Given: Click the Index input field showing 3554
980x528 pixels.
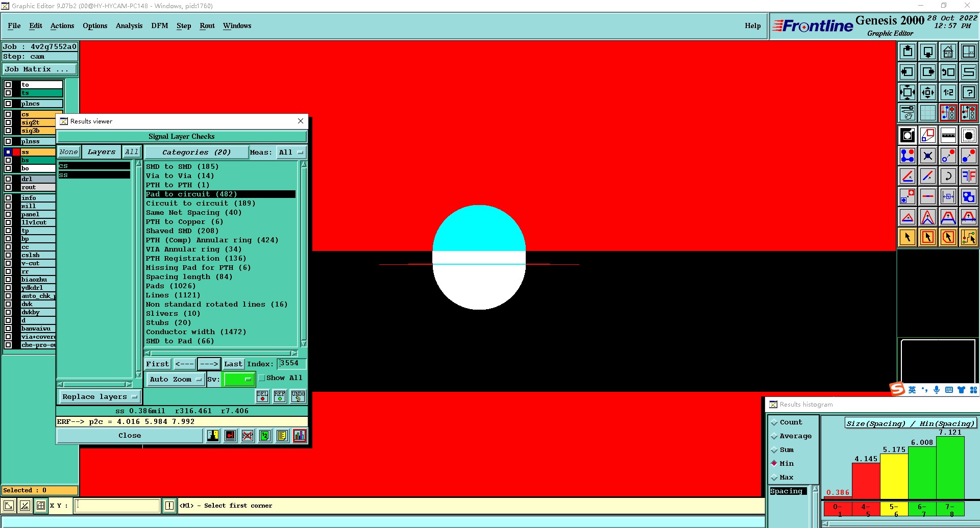Looking at the screenshot, I should [x=292, y=363].
